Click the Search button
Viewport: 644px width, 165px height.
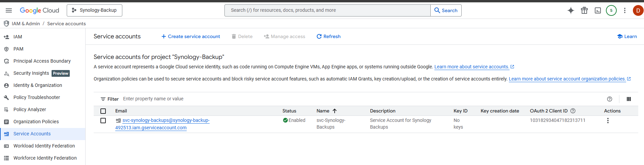tap(446, 10)
